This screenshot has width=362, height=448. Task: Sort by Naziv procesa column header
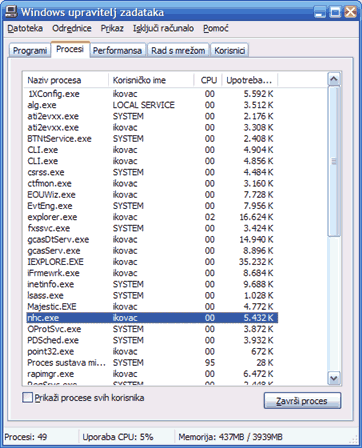[66, 80]
